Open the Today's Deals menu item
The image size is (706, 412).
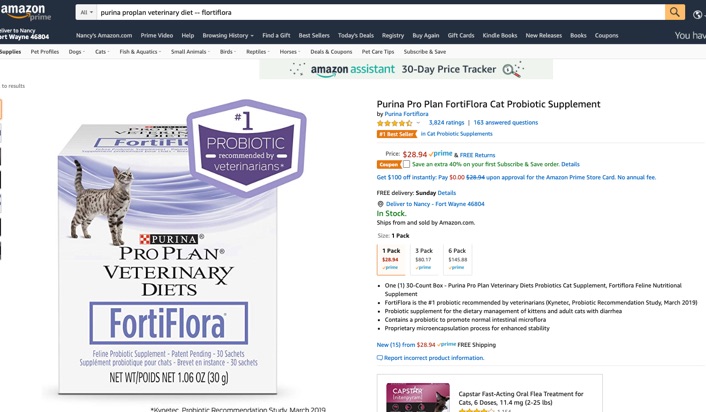[356, 36]
